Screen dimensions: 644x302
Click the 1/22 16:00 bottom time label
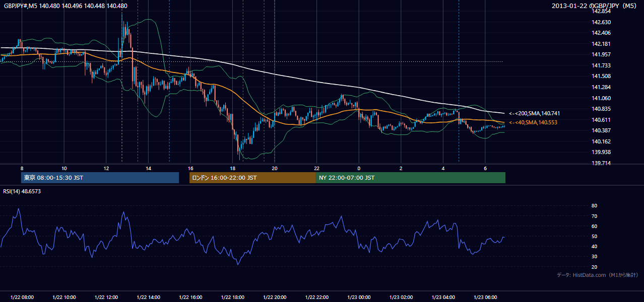point(190,297)
